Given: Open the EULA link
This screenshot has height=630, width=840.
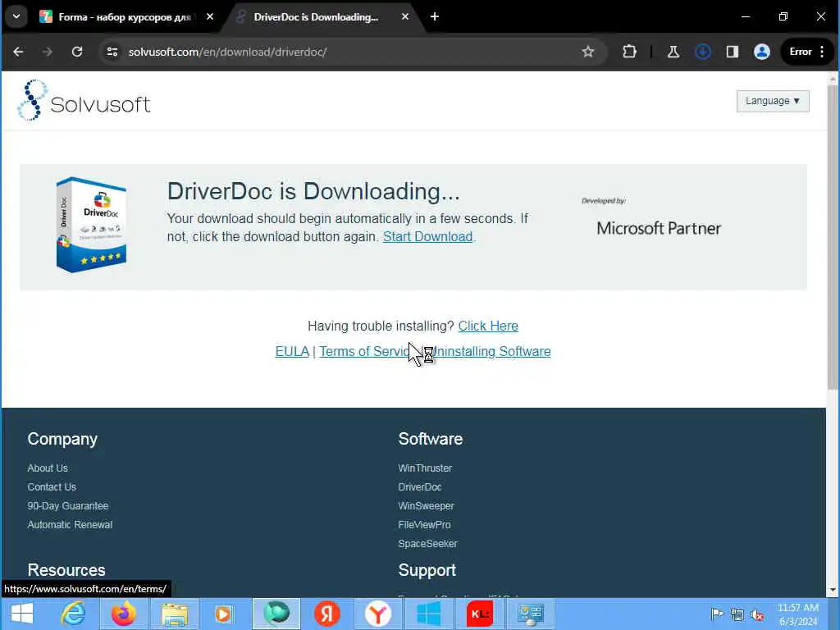Looking at the screenshot, I should (x=292, y=351).
